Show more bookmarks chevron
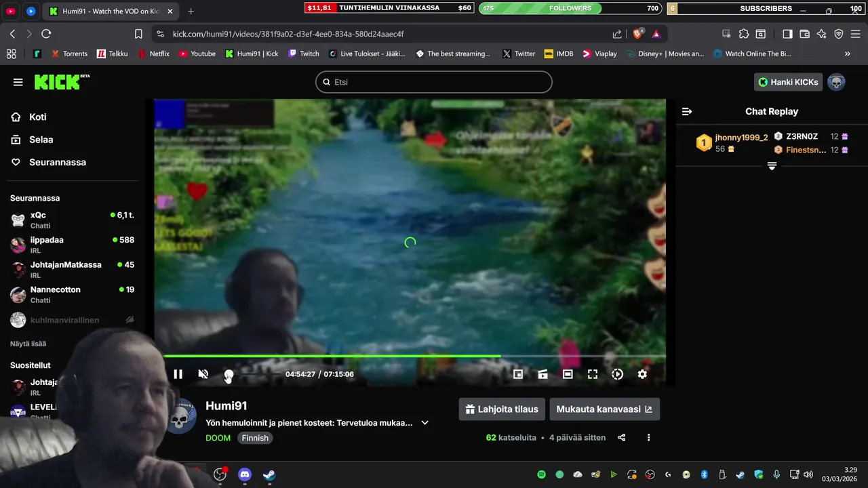This screenshot has width=868, height=488. (847, 54)
